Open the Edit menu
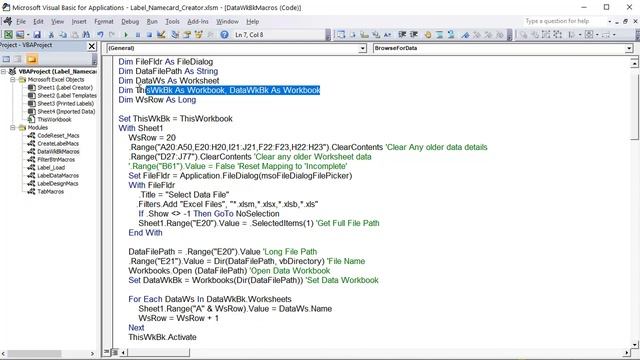The width and height of the screenshot is (640, 360). [38, 21]
